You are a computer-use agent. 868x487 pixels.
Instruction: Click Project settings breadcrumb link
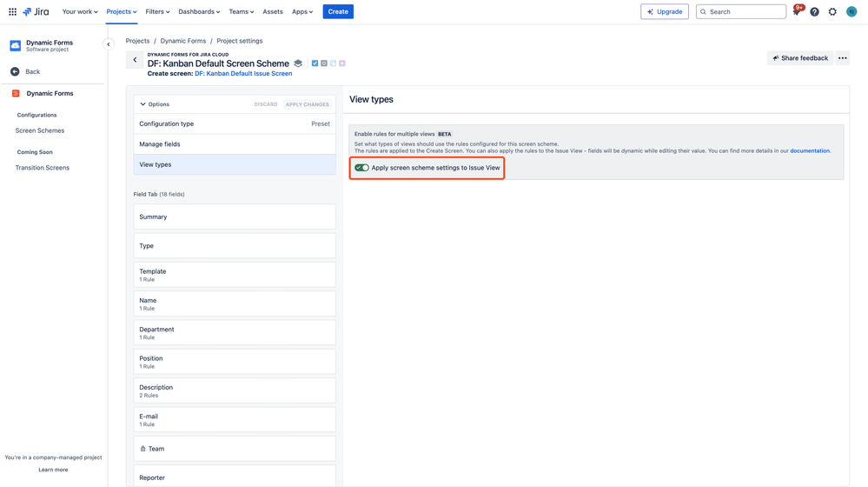[240, 41]
